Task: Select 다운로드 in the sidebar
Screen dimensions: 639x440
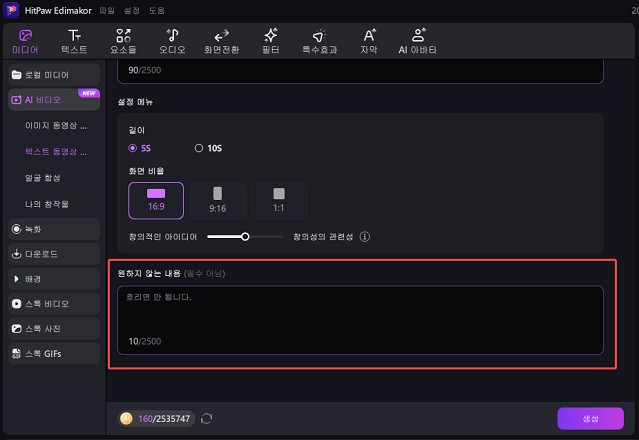Action: coord(54,254)
